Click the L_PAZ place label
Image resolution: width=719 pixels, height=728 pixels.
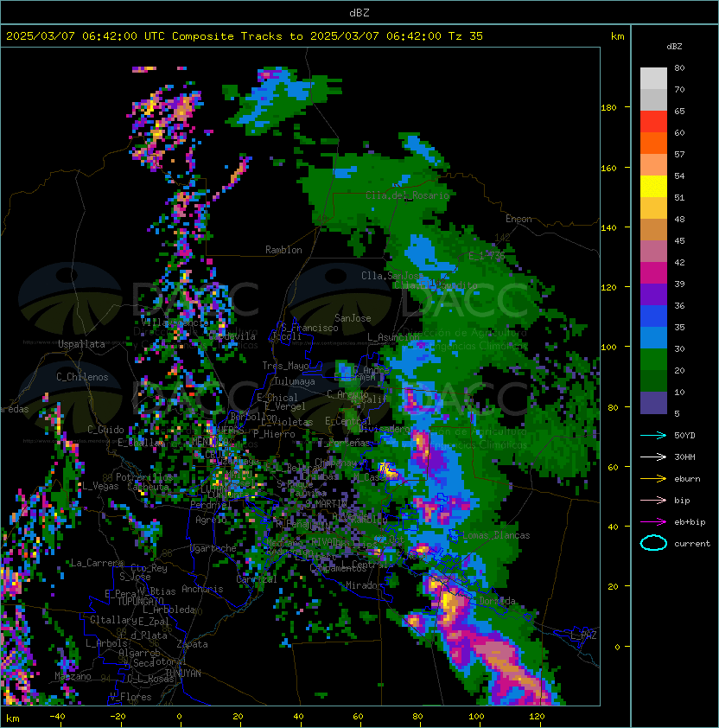(x=583, y=635)
